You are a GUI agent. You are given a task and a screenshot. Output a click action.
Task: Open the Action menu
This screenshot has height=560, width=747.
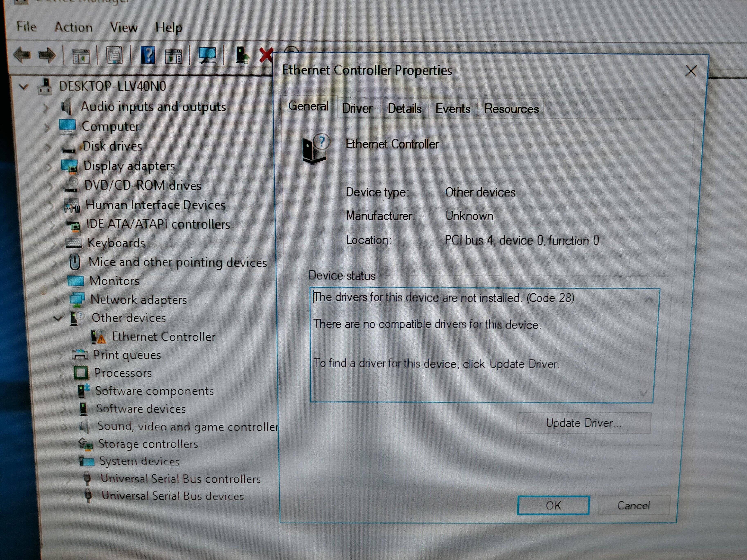(x=73, y=27)
